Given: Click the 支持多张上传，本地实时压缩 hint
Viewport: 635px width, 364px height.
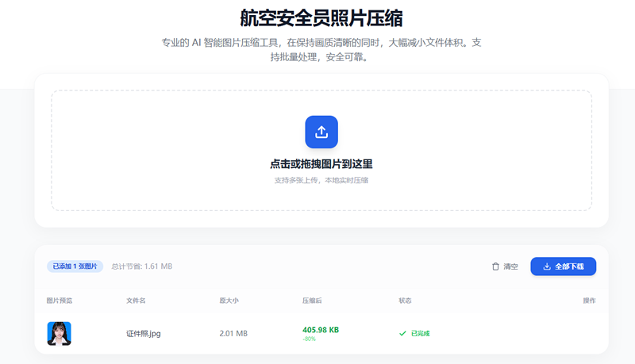Looking at the screenshot, I should 321,180.
